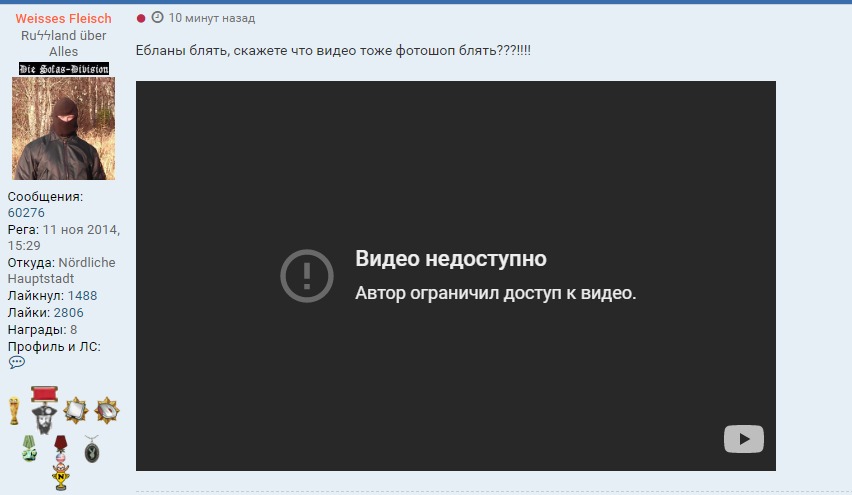This screenshot has height=495, width=852.
Task: Click the dark red ribbon medal
Action: tap(61, 448)
